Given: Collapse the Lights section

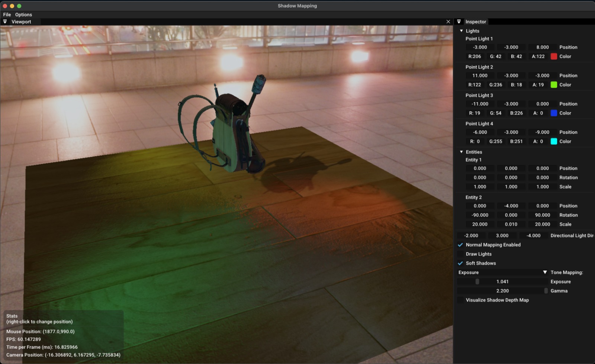Looking at the screenshot, I should [x=461, y=31].
